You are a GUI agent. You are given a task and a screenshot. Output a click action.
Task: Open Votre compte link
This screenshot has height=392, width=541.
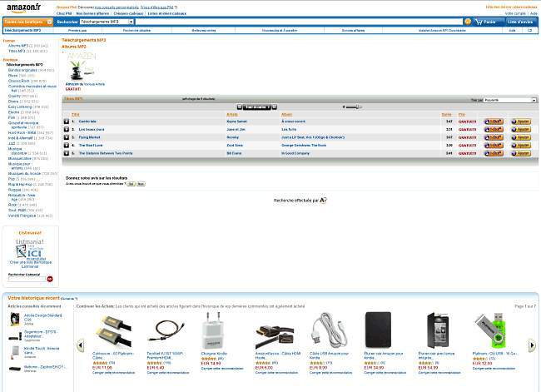pyautogui.click(x=515, y=13)
